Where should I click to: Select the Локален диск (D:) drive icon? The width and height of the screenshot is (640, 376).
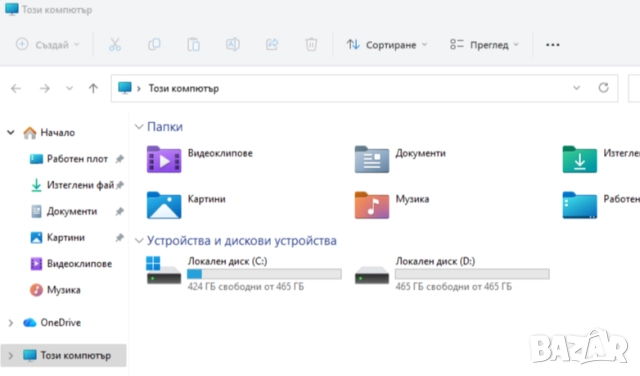click(x=371, y=275)
